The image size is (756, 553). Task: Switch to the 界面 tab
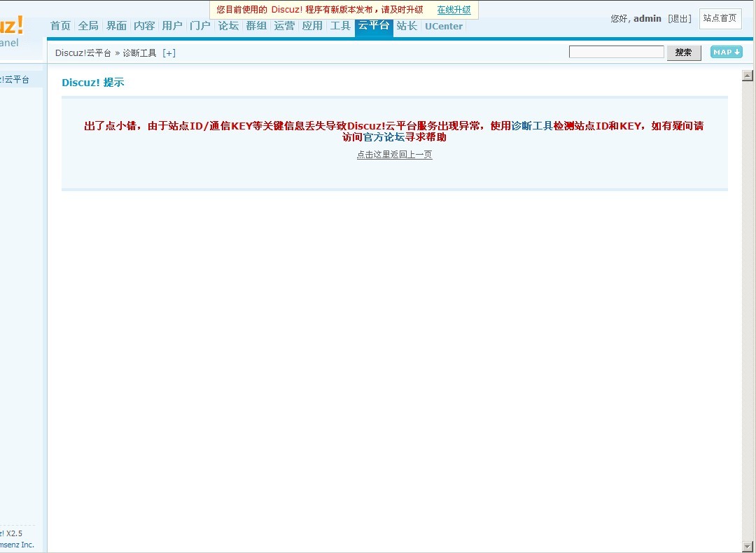coord(116,26)
